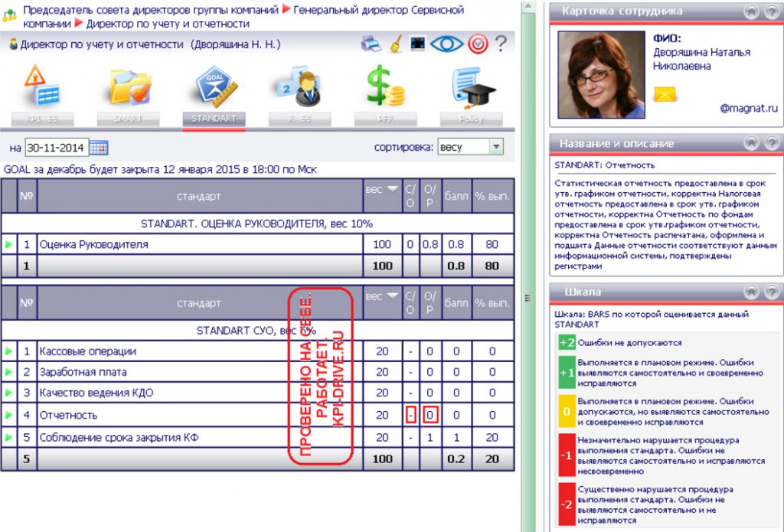
Task: Click the STANDART. ОЦЕНКА РУКОВОДИТЕЛЯ group heading
Action: click(257, 224)
